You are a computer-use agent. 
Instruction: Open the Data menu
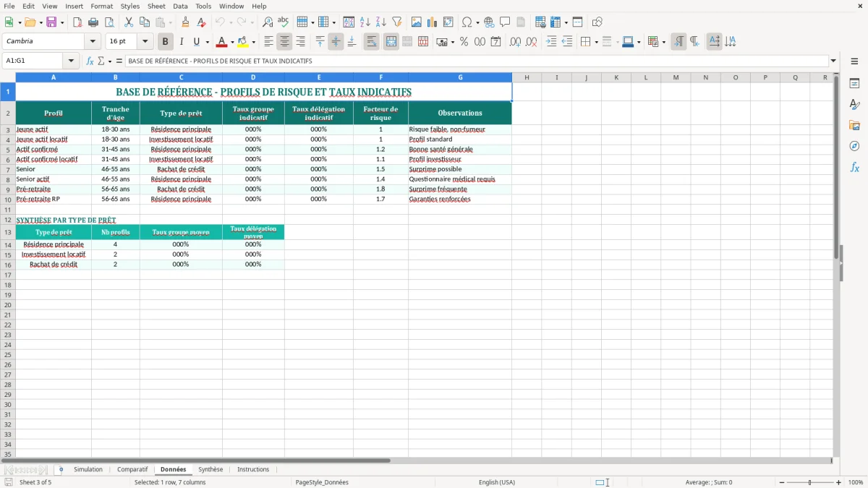(x=180, y=6)
